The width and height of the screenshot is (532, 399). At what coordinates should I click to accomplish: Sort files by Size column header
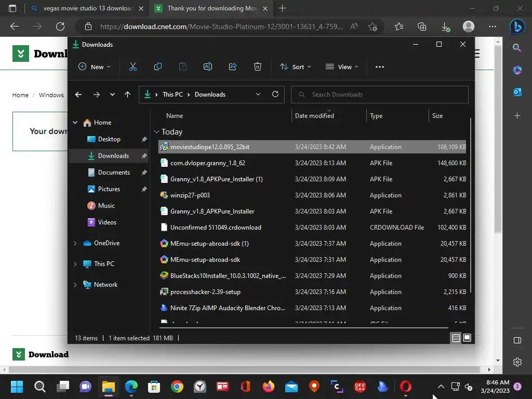[x=437, y=116]
